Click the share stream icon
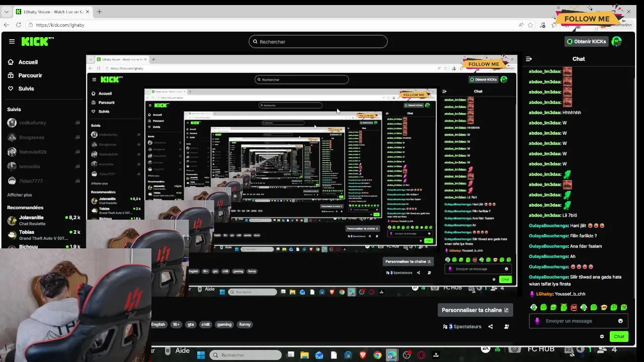Viewport: 644px width, 362px height. click(491, 326)
